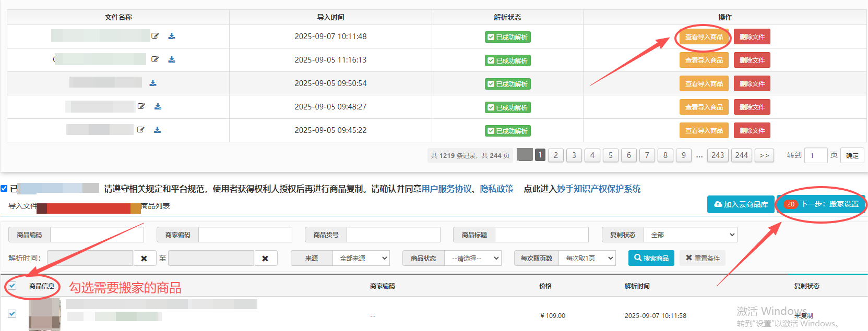Open the 用户服务协议 link
868x331 pixels.
coord(446,189)
